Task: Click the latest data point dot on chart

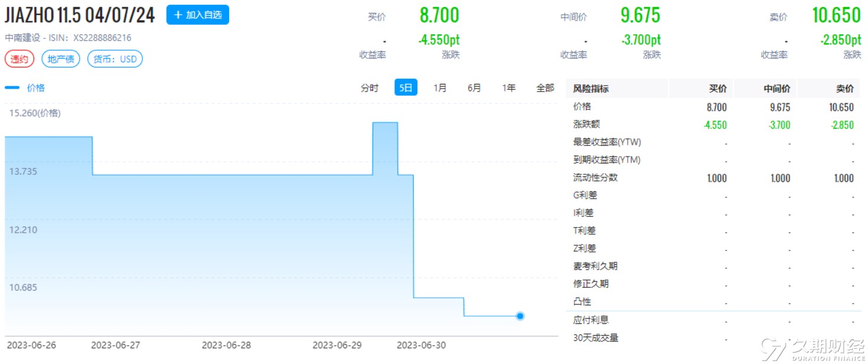Action: tap(520, 316)
